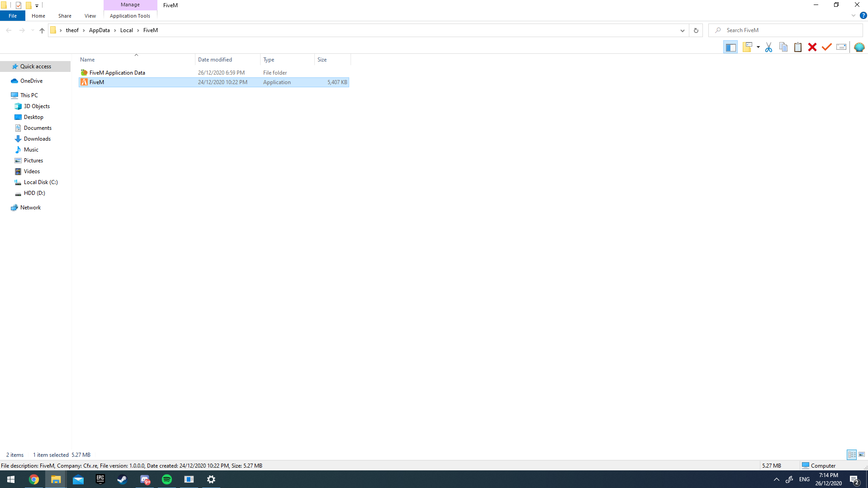Viewport: 868px width, 488px height.
Task: Click Properties icon in Quick Access Toolbar
Action: [x=19, y=5]
